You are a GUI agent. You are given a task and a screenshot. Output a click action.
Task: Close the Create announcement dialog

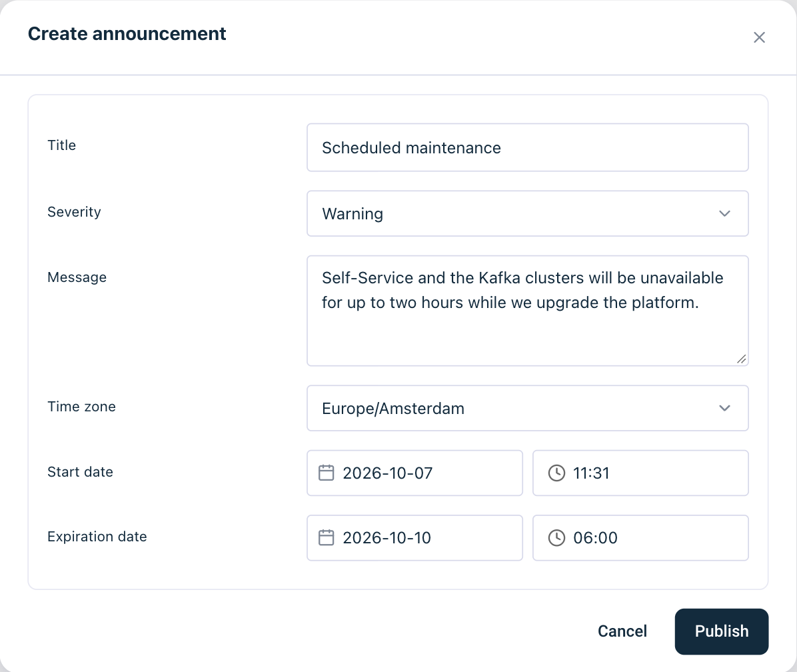(759, 37)
